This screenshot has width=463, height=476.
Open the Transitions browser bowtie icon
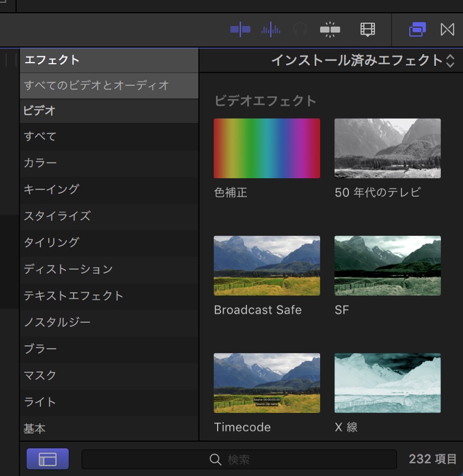(447, 29)
